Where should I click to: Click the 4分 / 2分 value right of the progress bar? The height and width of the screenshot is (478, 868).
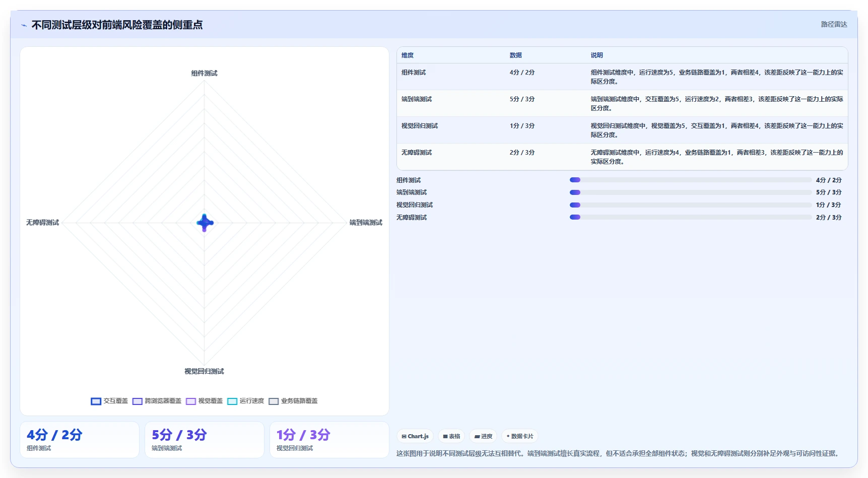click(x=829, y=180)
